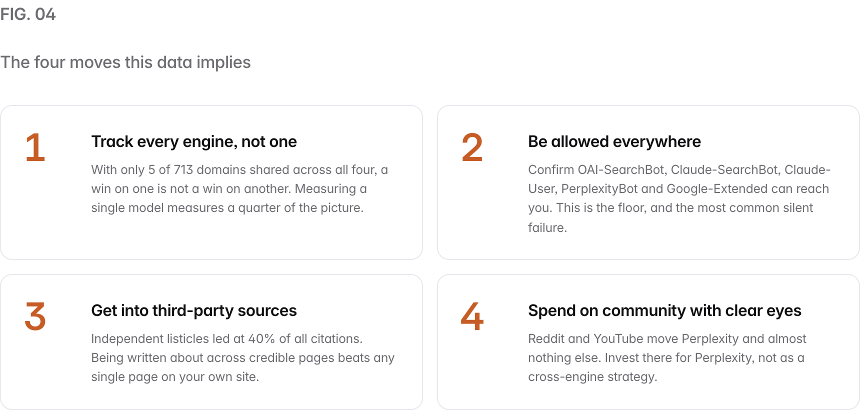This screenshot has width=868, height=417.
Task: Click 'Being written about across credible pages' line
Action: [x=243, y=358]
